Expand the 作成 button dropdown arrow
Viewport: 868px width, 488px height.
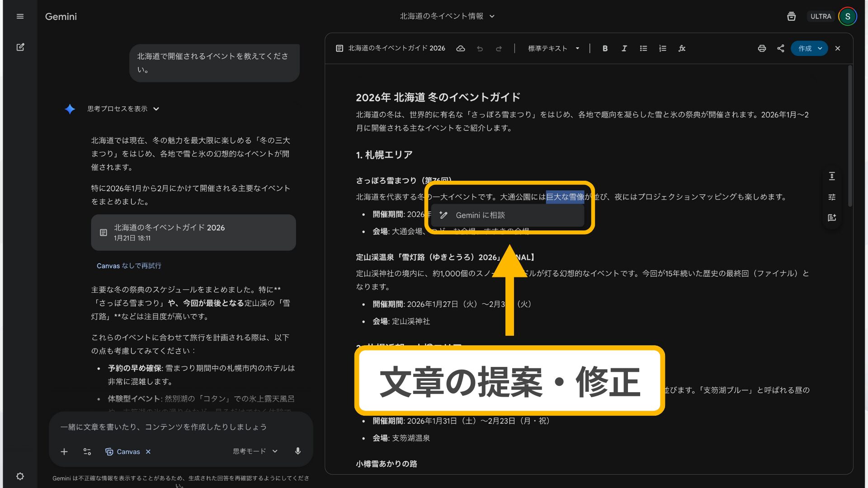tap(819, 48)
